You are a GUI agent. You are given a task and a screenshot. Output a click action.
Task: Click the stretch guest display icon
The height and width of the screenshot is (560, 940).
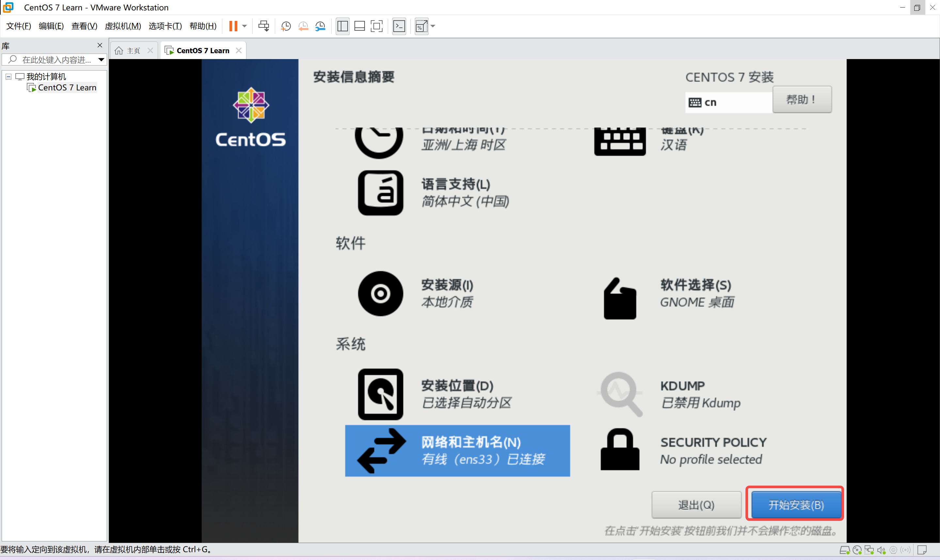(x=421, y=26)
